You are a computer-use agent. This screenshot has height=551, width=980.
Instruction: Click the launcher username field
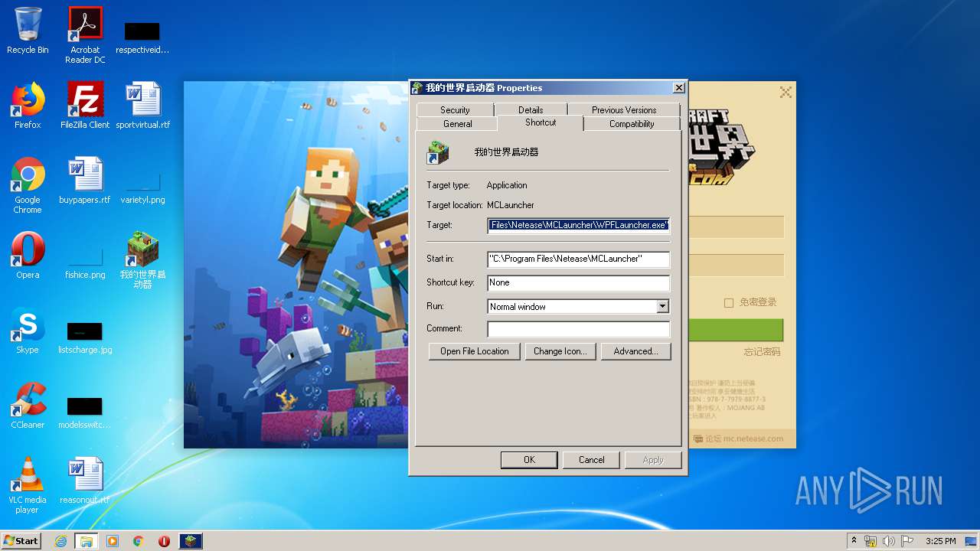[736, 227]
